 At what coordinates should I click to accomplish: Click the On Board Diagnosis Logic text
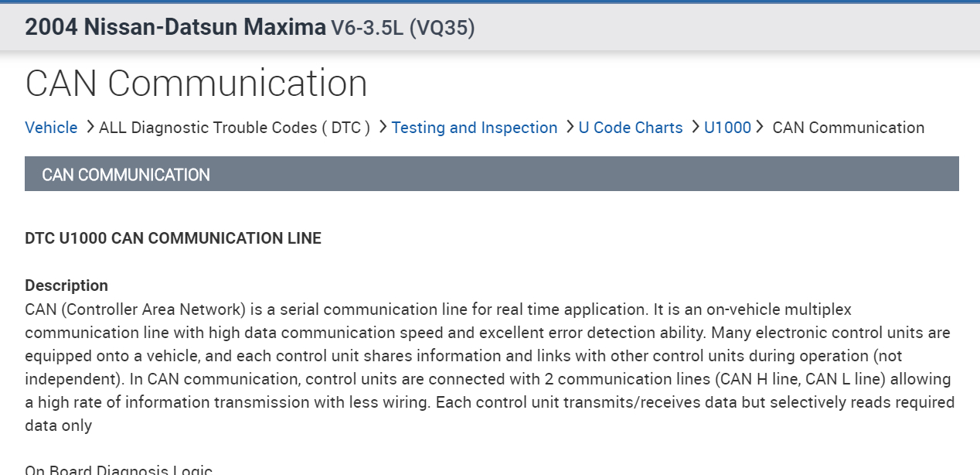click(x=118, y=470)
